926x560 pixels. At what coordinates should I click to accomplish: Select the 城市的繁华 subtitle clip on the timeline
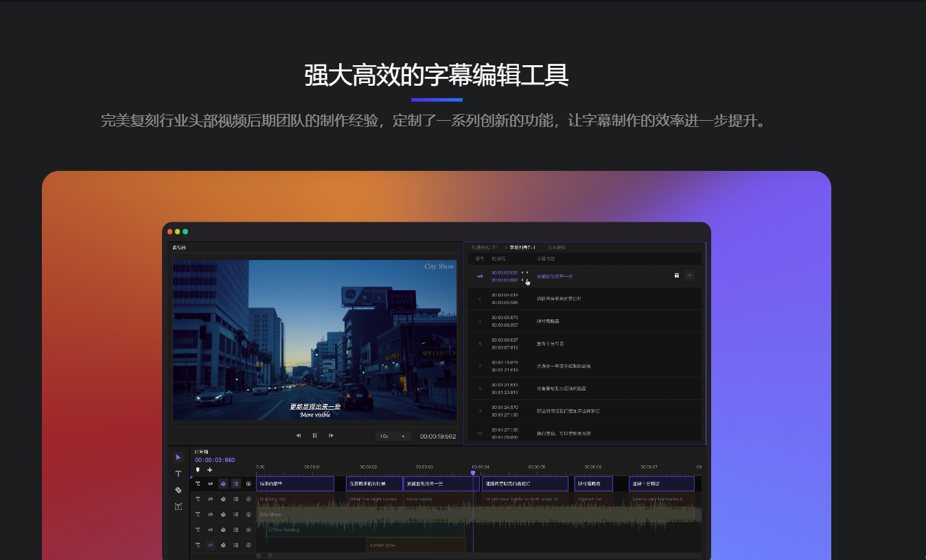pos(295,483)
